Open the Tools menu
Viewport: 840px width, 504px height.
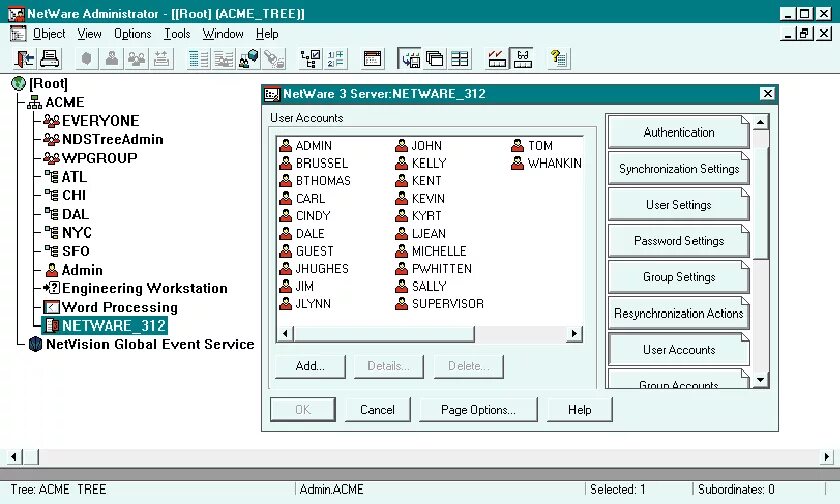point(177,34)
